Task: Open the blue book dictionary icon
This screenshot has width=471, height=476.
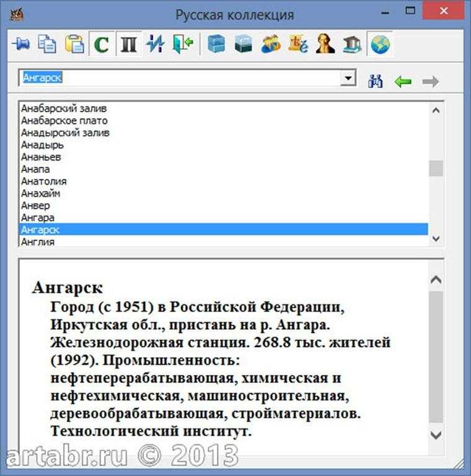Action: pos(216,44)
